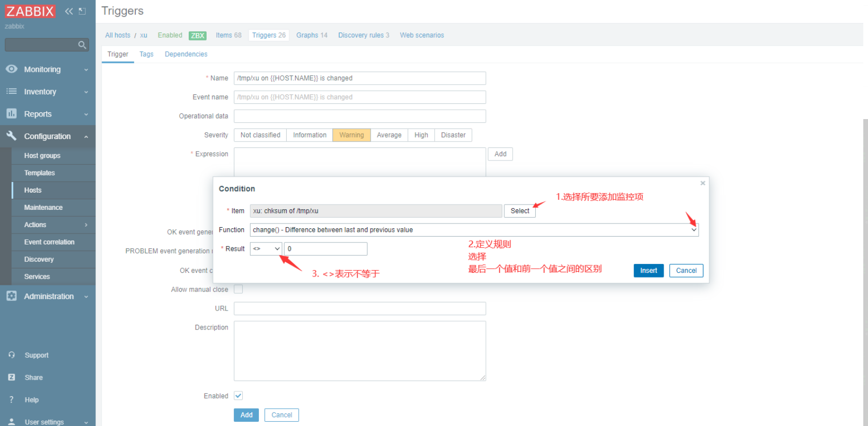The image size is (868, 426).
Task: Close the Condition dialog
Action: point(703,183)
